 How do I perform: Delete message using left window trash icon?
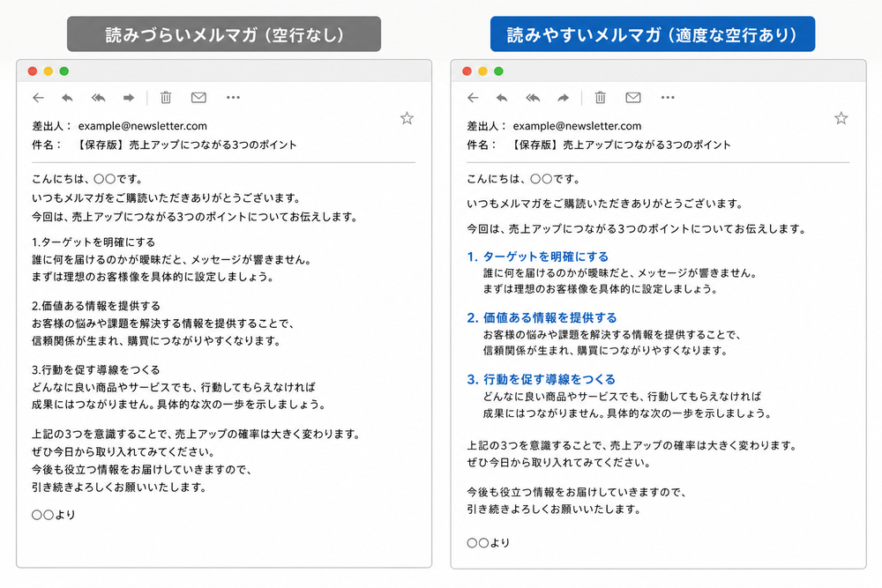pyautogui.click(x=166, y=97)
